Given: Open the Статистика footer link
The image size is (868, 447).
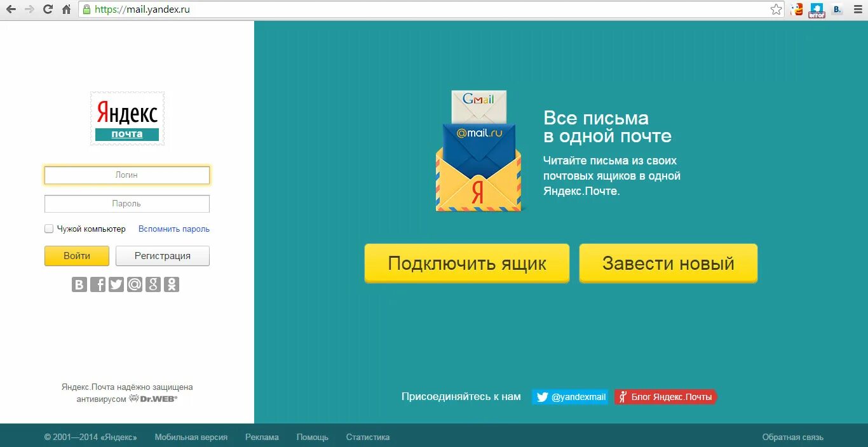Looking at the screenshot, I should point(368,437).
